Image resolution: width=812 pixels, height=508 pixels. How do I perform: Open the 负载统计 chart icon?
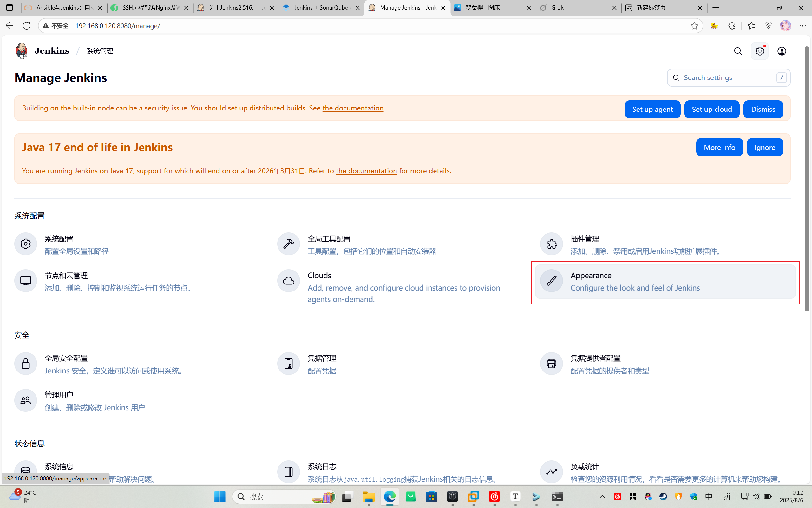tap(551, 472)
